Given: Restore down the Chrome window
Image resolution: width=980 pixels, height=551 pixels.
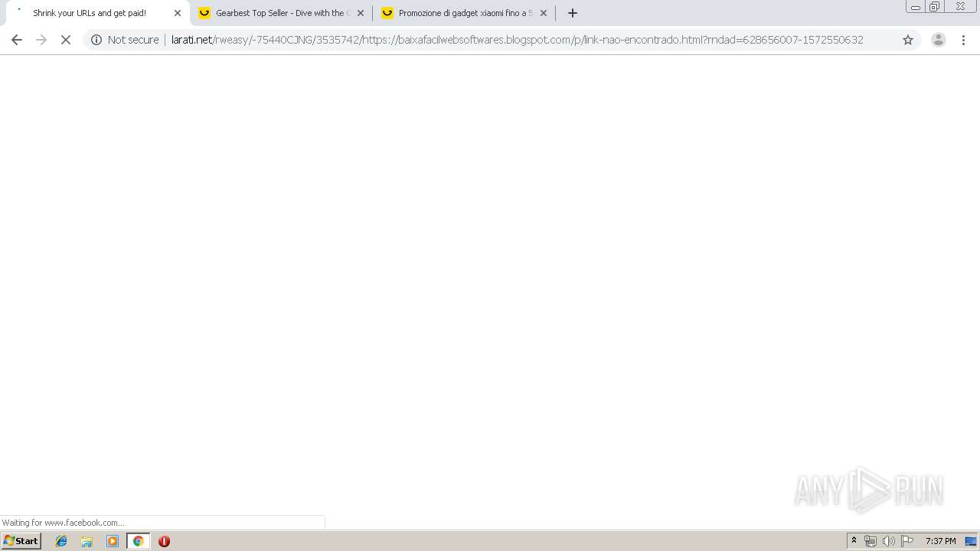Looking at the screenshot, I should (x=935, y=7).
